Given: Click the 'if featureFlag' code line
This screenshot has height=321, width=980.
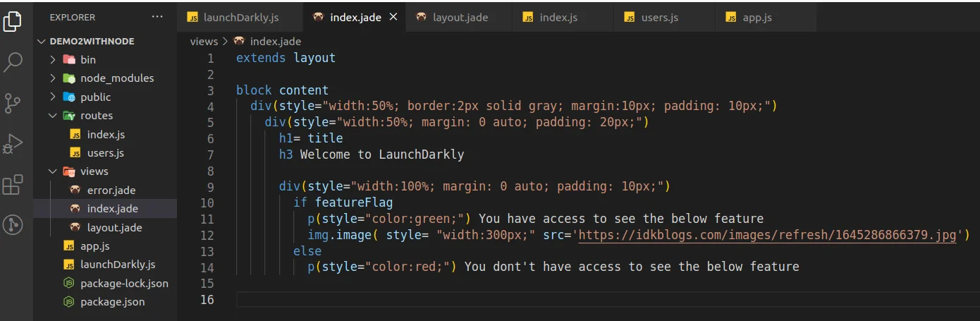Looking at the screenshot, I should 343,203.
